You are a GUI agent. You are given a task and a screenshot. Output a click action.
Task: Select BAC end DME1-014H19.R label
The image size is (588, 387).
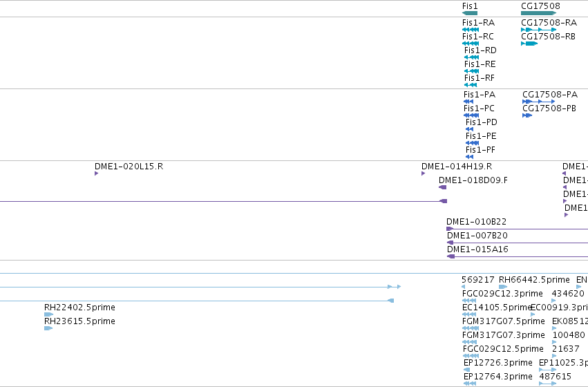[457, 167]
